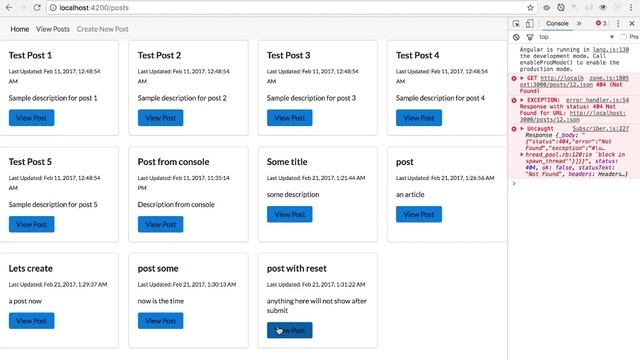Toggle the Preserve log checkbox
Viewport: 640px width, 360px height.
click(x=623, y=37)
